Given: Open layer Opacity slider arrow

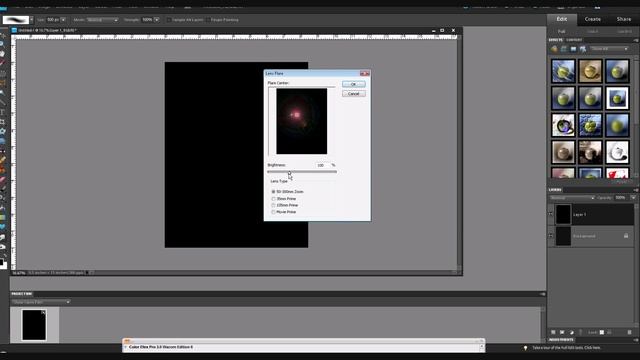Looking at the screenshot, I should coord(633,198).
